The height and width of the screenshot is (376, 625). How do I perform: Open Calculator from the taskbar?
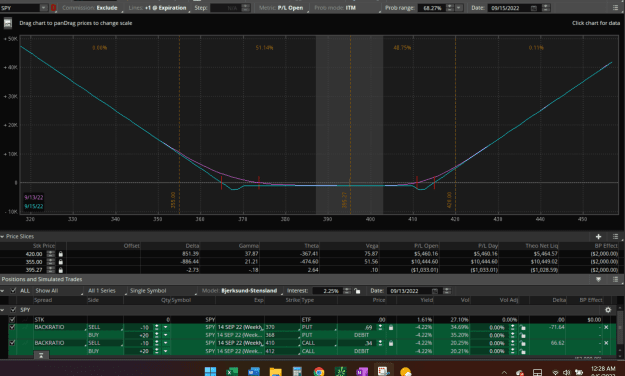[x=297, y=371]
